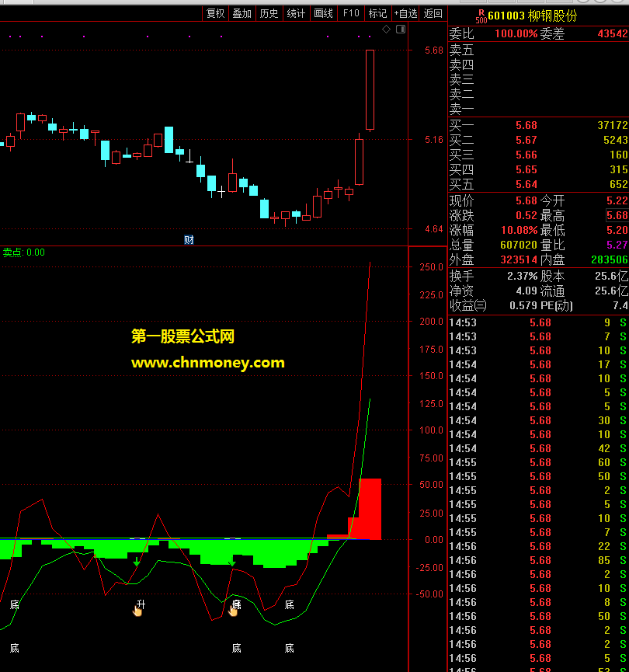Click the 卖五 order row label
This screenshot has width=629, height=672.
(x=461, y=50)
